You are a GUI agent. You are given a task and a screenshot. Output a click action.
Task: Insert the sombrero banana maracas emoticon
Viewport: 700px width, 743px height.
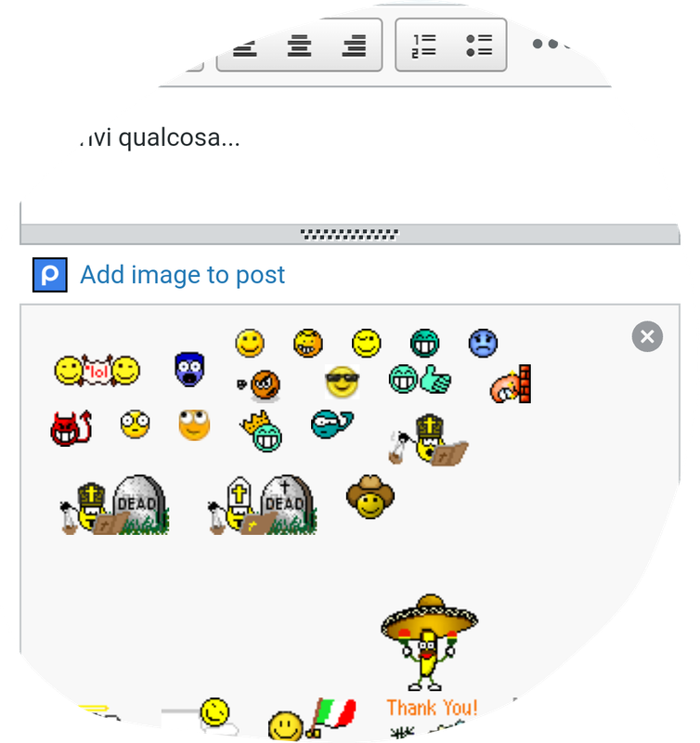tap(429, 643)
